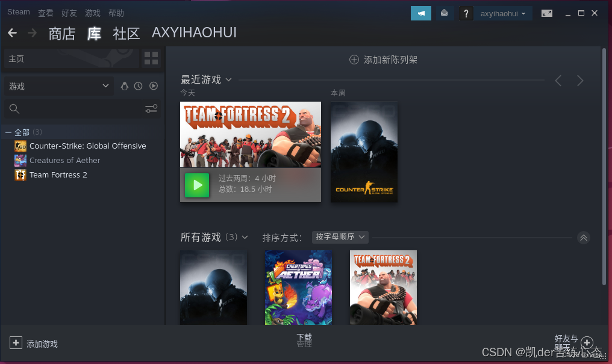The width and height of the screenshot is (612, 364).
Task: Open Creatures of Aether cover art
Action: [x=299, y=288]
